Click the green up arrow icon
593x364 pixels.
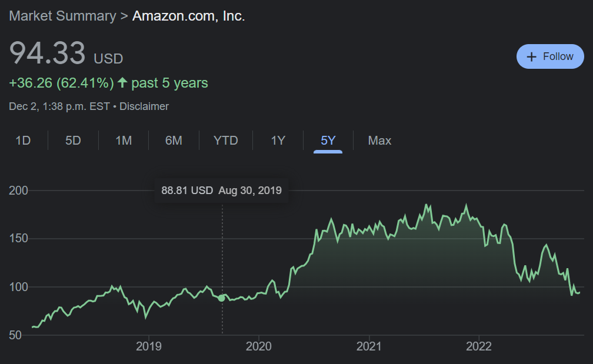coord(122,82)
